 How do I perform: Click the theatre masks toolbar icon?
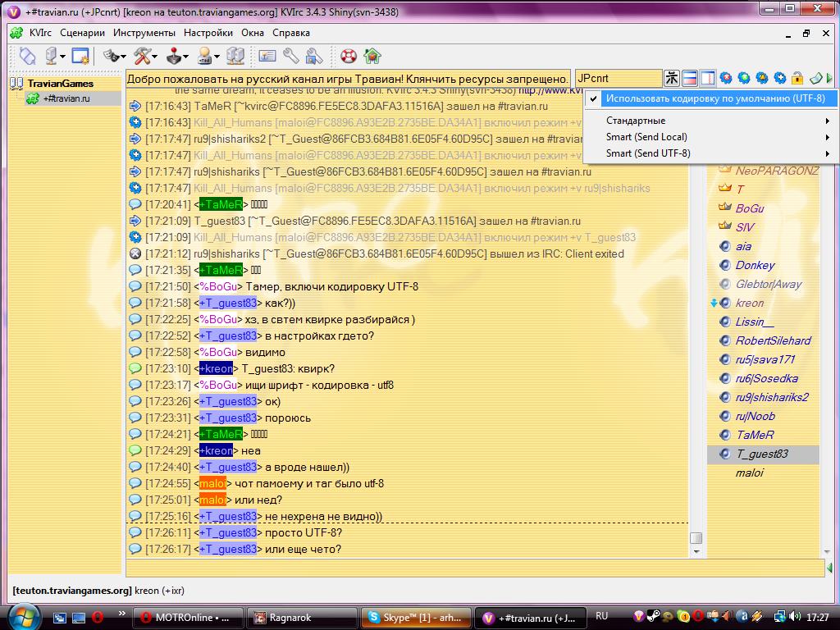(111, 56)
